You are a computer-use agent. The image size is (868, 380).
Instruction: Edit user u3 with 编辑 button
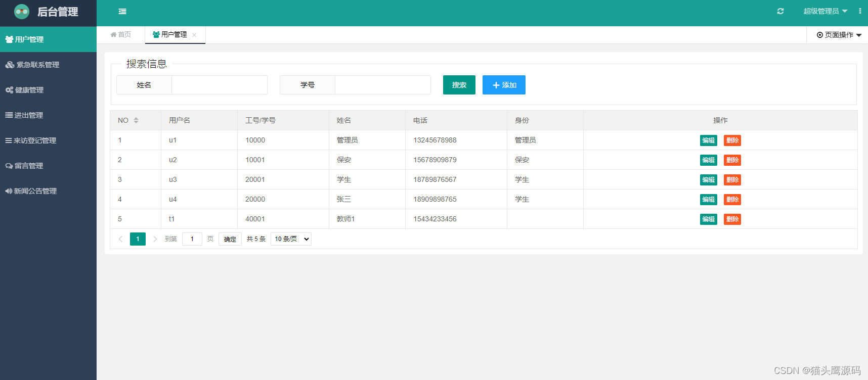click(x=709, y=180)
